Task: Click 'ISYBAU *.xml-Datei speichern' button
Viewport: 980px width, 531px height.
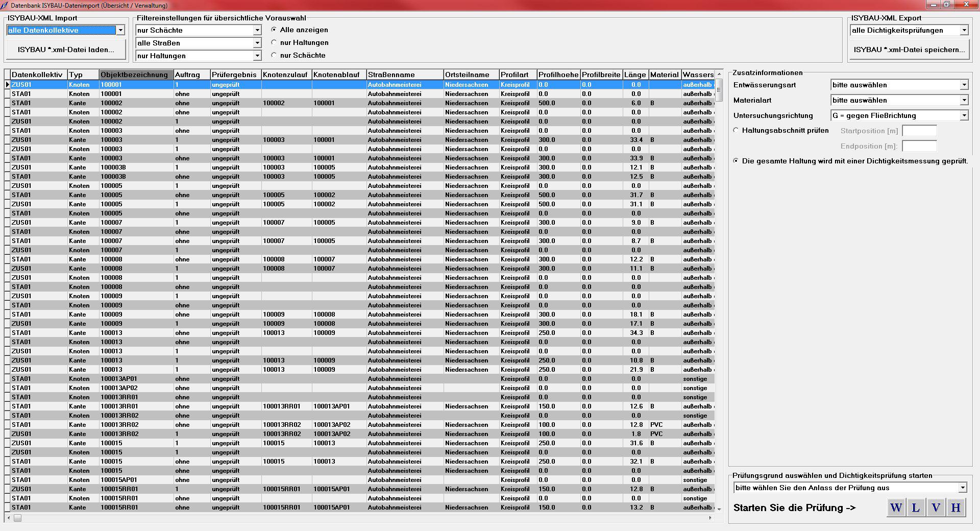Action: tap(909, 49)
